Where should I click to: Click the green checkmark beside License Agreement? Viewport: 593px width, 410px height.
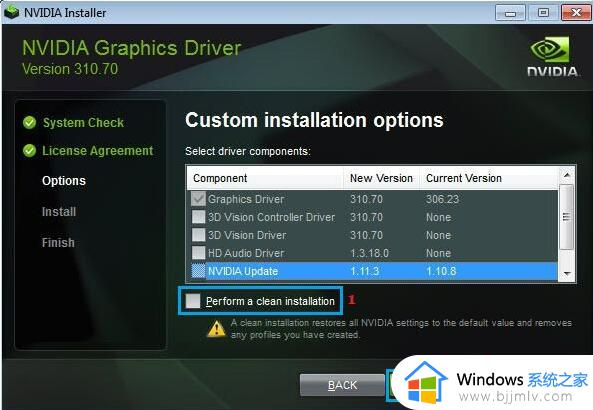coord(29,151)
